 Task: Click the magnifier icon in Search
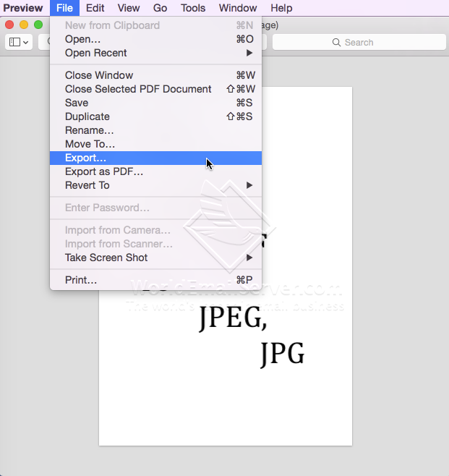336,42
